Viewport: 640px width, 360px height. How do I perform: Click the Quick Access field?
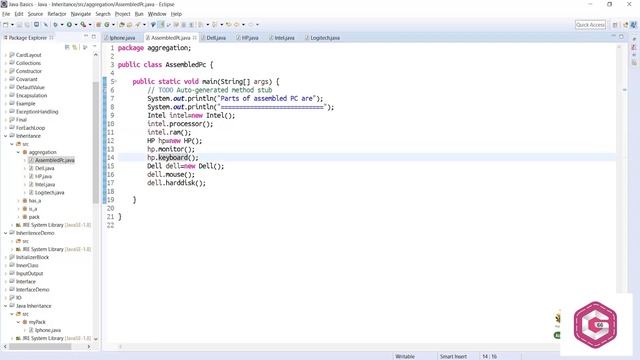[x=590, y=25]
